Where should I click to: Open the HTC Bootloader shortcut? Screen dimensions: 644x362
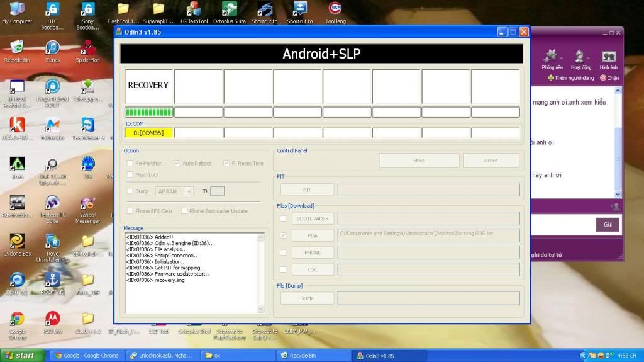click(x=52, y=16)
